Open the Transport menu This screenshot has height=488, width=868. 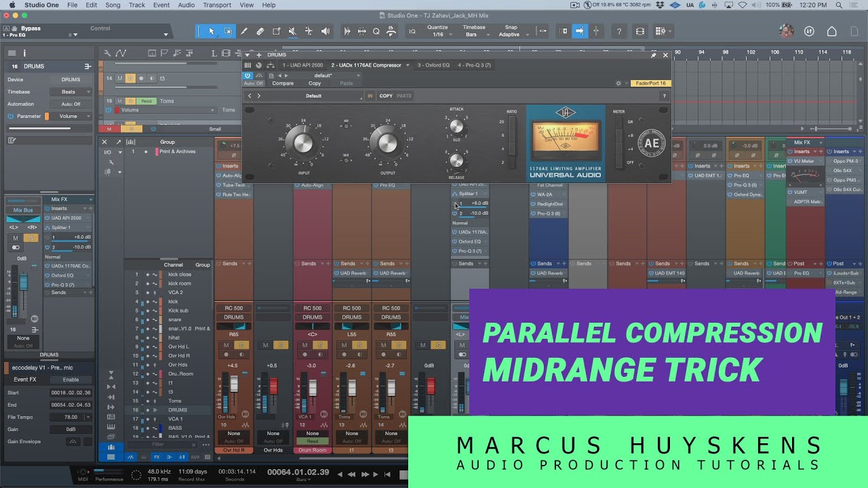(217, 5)
